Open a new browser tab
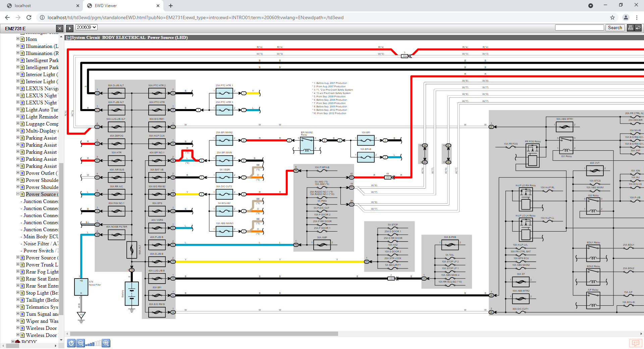Image resolution: width=644 pixels, height=349 pixels. point(170,6)
